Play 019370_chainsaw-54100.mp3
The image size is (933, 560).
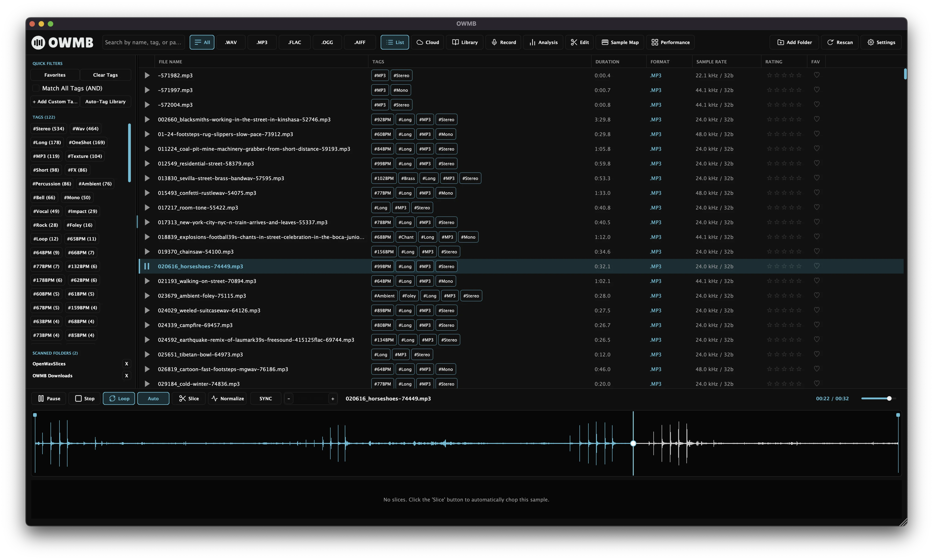(x=147, y=252)
